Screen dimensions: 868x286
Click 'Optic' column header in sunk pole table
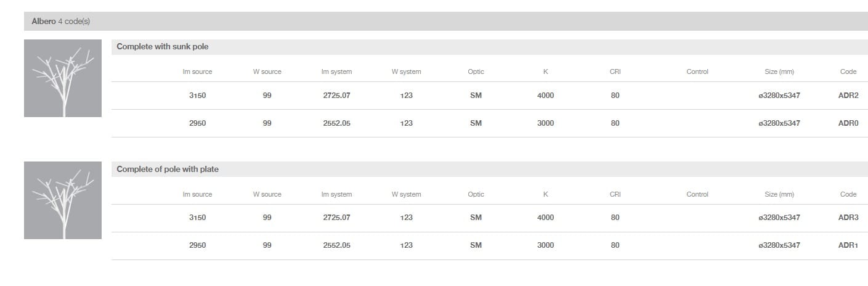[x=476, y=71]
